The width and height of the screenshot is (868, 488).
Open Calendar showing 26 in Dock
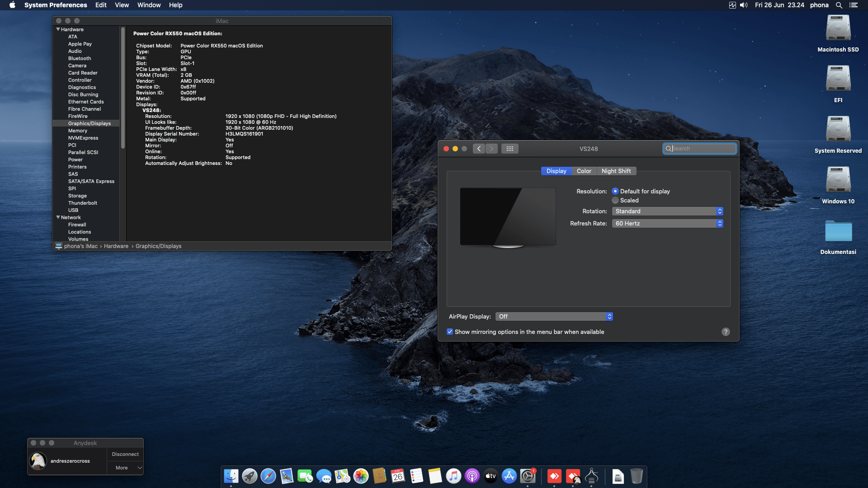[398, 476]
